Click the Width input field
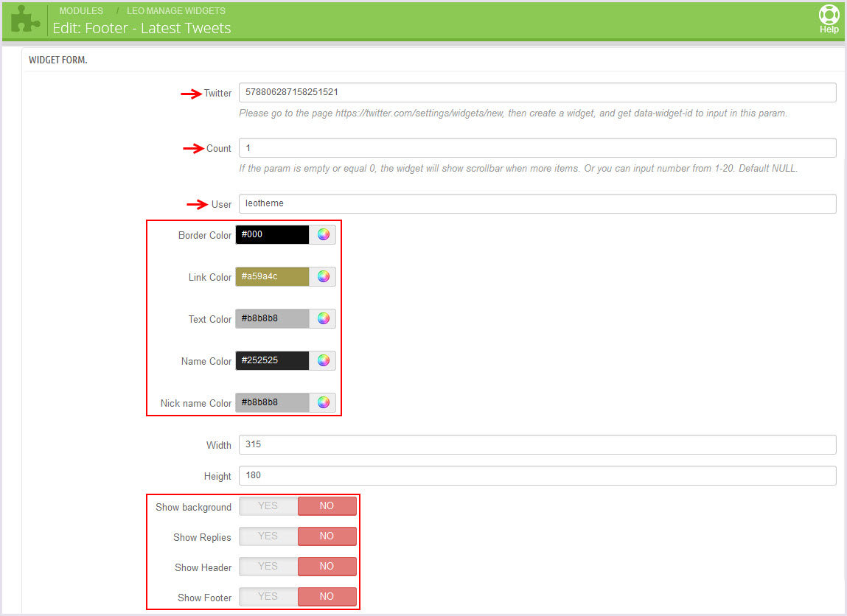This screenshot has height=616, width=847. click(x=537, y=445)
